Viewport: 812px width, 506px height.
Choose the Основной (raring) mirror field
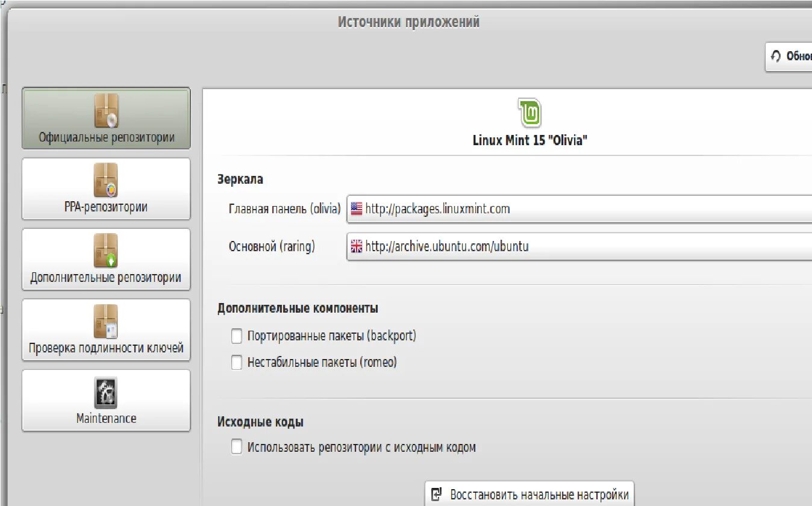pyautogui.click(x=579, y=246)
